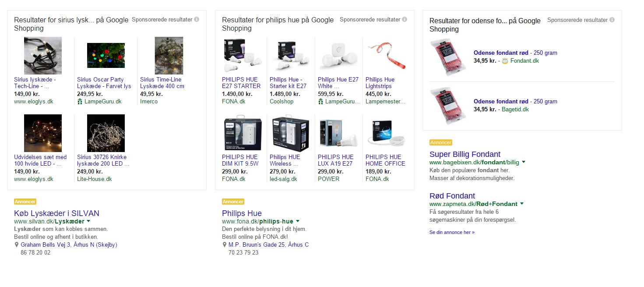Viewport: 644px width, 287px height.
Task: Open Rød Fondant ad headline
Action: (x=452, y=196)
